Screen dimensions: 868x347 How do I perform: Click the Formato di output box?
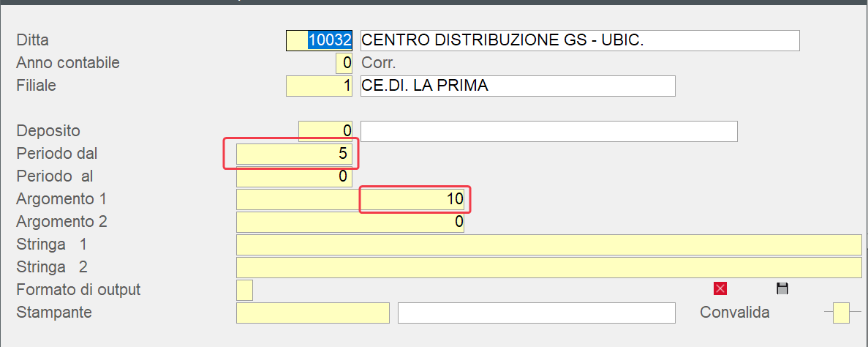click(x=245, y=290)
